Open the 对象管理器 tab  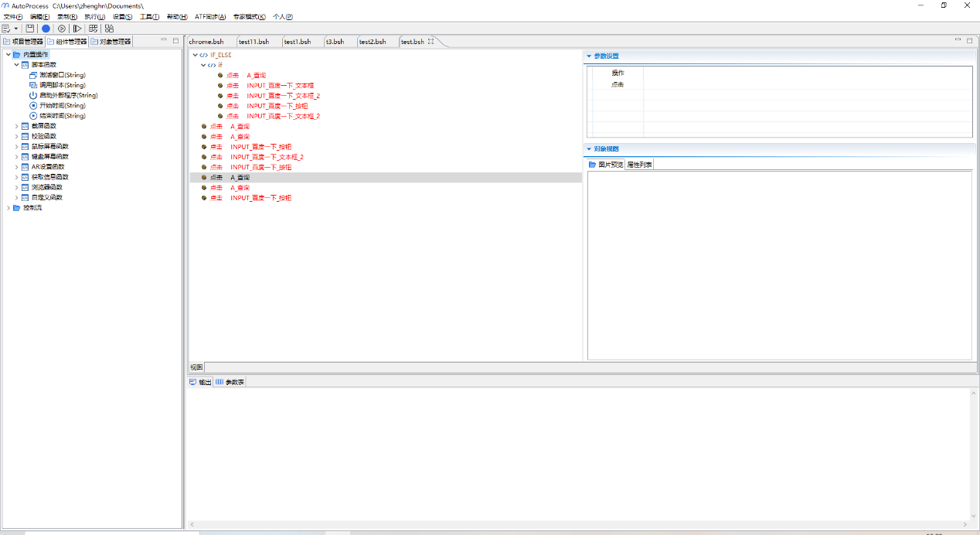[111, 42]
